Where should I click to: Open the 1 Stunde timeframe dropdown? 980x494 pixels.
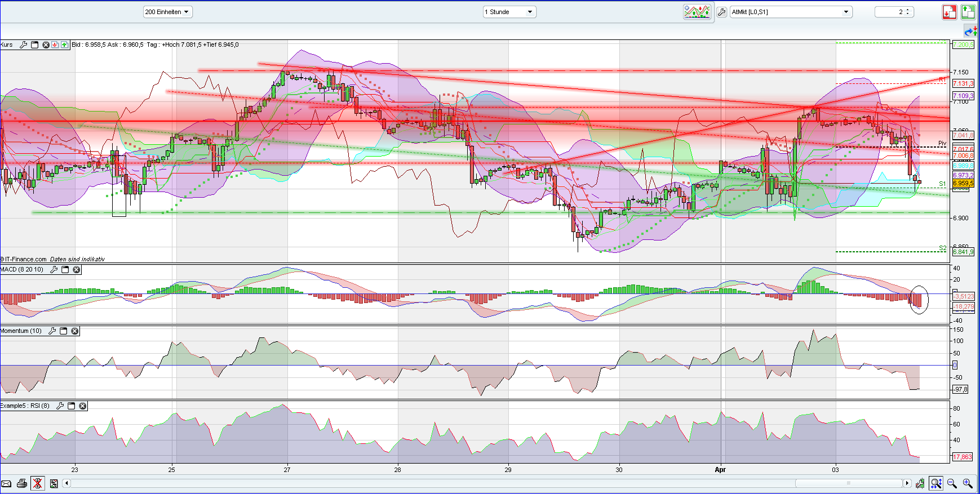[509, 12]
